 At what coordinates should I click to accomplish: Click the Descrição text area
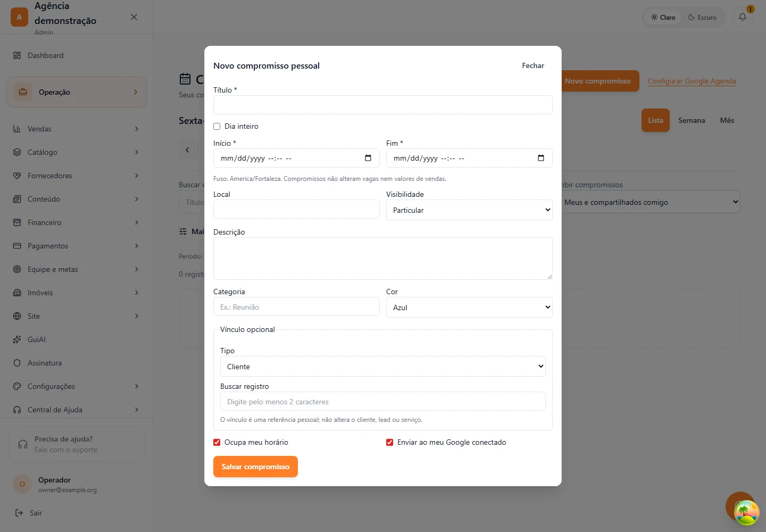383,259
